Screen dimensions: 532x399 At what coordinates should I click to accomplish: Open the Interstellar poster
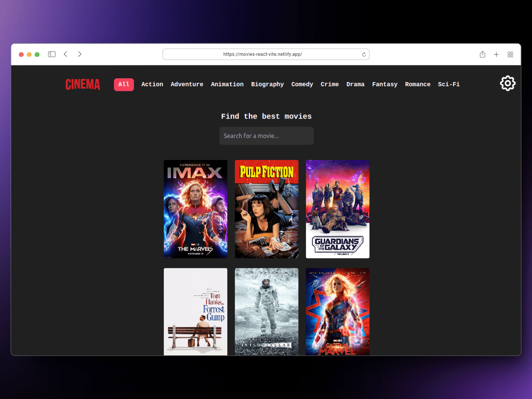[x=267, y=312]
